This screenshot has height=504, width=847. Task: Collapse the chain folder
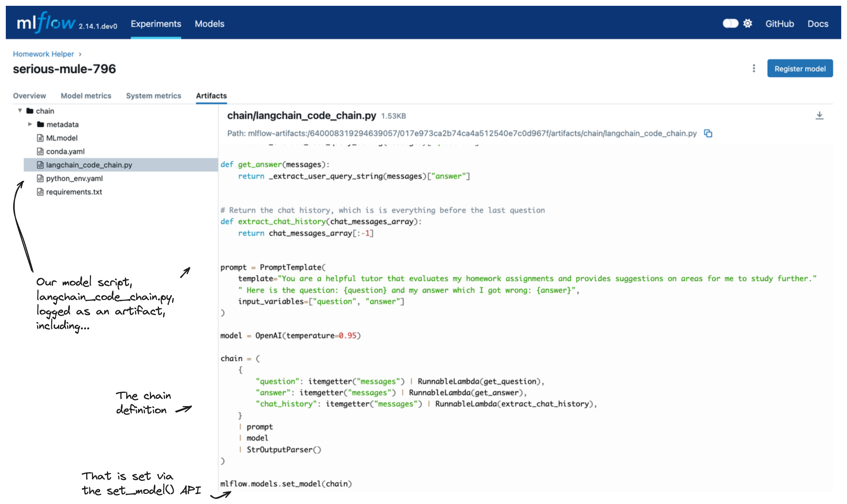pyautogui.click(x=20, y=110)
